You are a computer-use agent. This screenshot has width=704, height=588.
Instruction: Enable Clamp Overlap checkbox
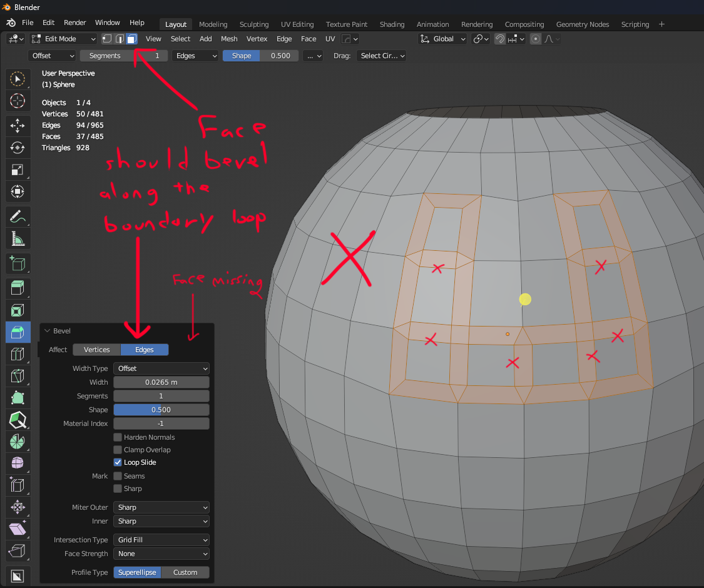point(118,450)
